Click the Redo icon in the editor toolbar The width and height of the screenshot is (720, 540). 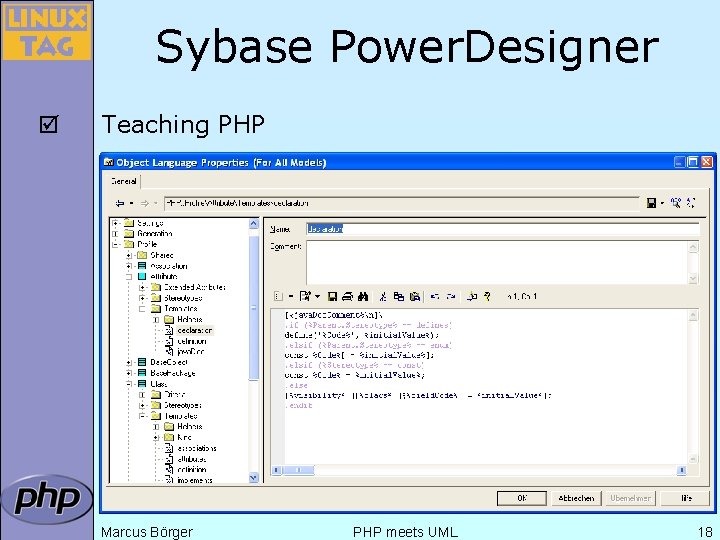tap(451, 297)
